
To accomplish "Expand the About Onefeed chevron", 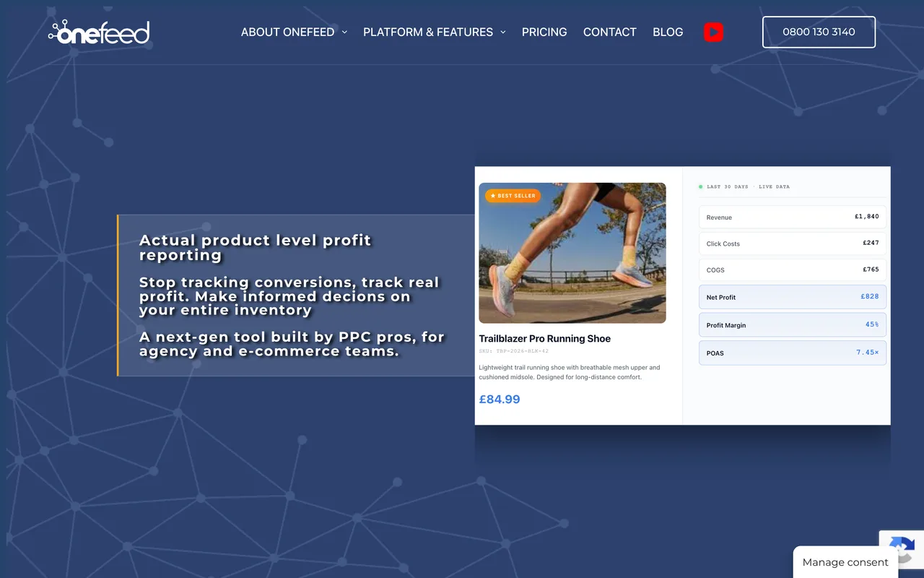I will (x=344, y=32).
